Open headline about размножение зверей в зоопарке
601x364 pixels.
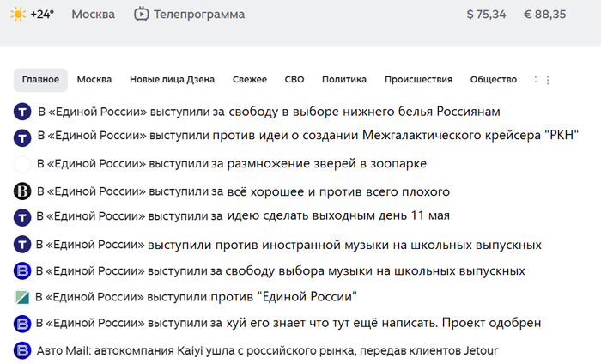tap(232, 164)
